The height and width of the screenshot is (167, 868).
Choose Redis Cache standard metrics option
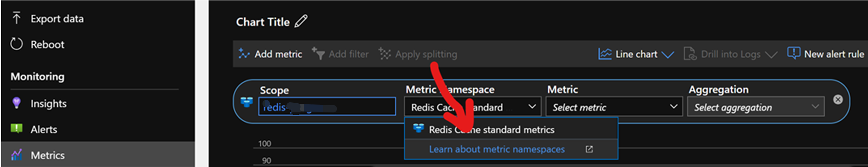pos(491,129)
